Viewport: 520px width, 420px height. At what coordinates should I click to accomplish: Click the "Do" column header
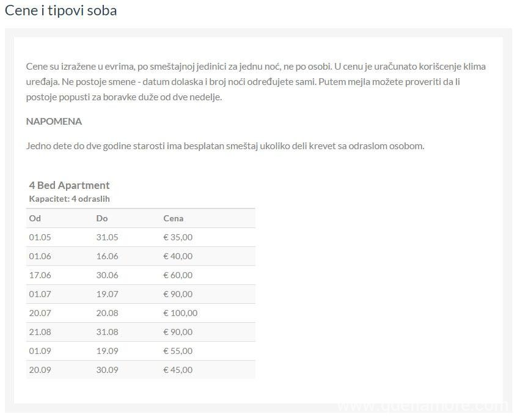pos(102,218)
